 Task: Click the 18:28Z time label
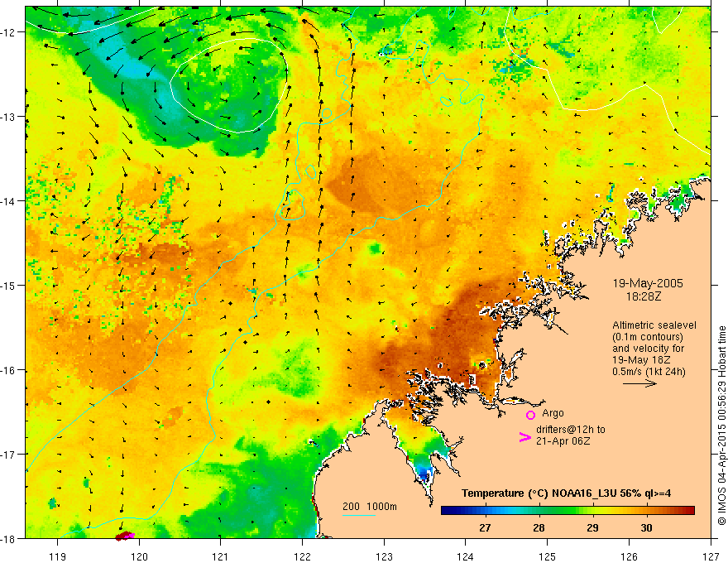click(643, 296)
